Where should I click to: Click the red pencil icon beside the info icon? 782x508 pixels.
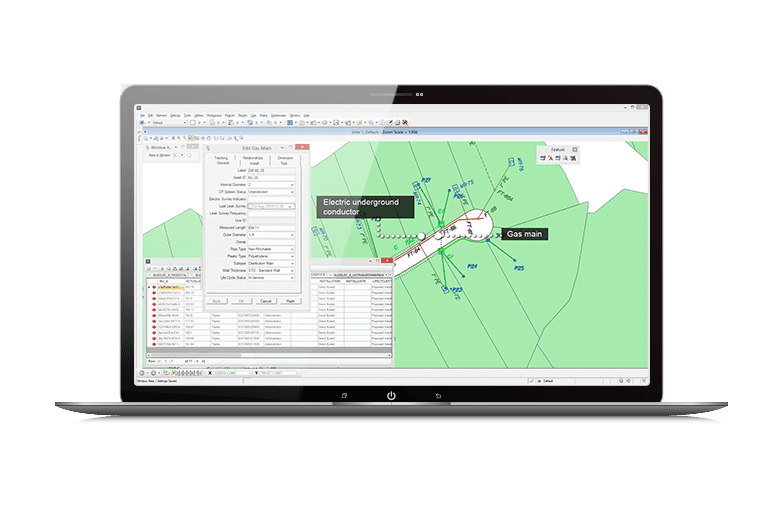(390, 122)
